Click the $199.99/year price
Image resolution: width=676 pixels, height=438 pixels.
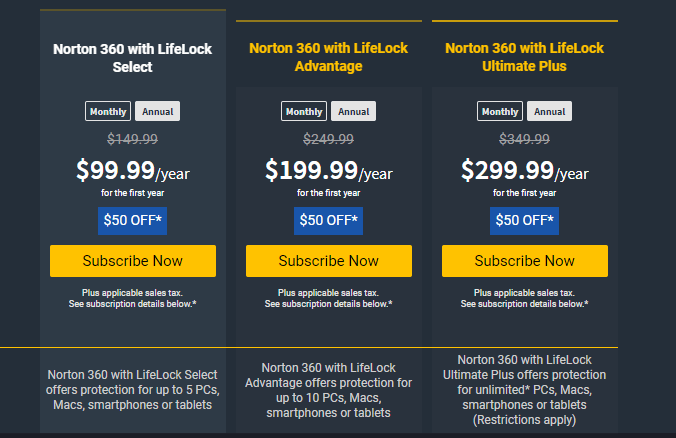329,171
